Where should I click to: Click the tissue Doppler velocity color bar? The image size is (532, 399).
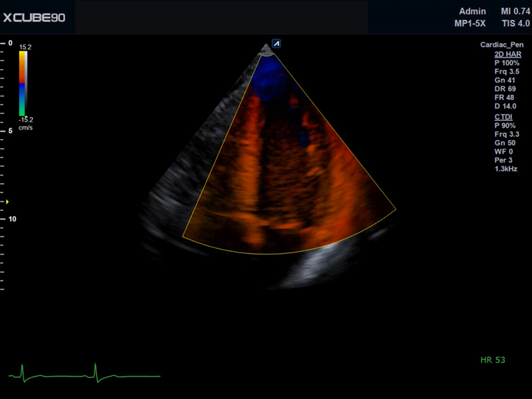23,84
